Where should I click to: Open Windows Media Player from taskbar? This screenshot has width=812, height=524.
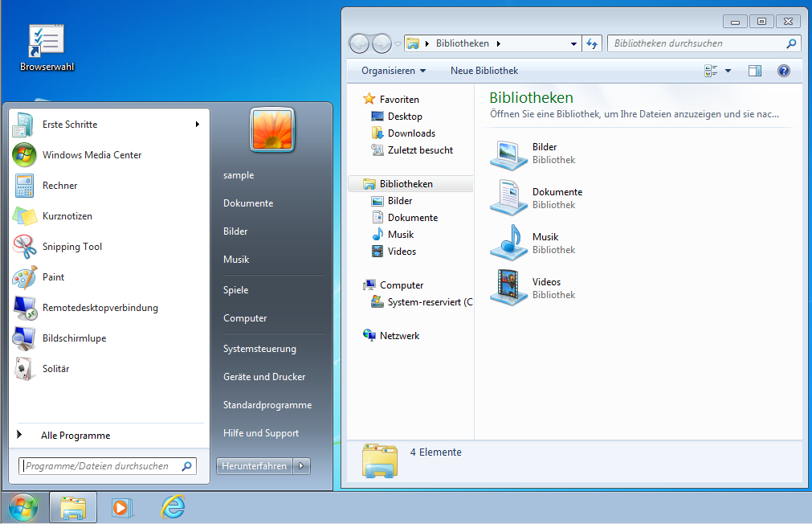tap(122, 507)
